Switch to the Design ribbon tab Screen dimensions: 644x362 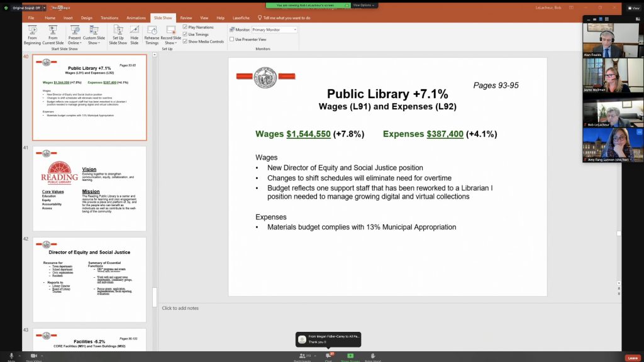coord(87,18)
